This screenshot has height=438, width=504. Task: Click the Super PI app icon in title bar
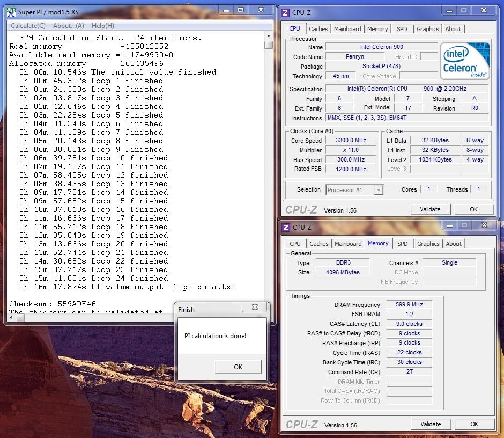point(11,12)
